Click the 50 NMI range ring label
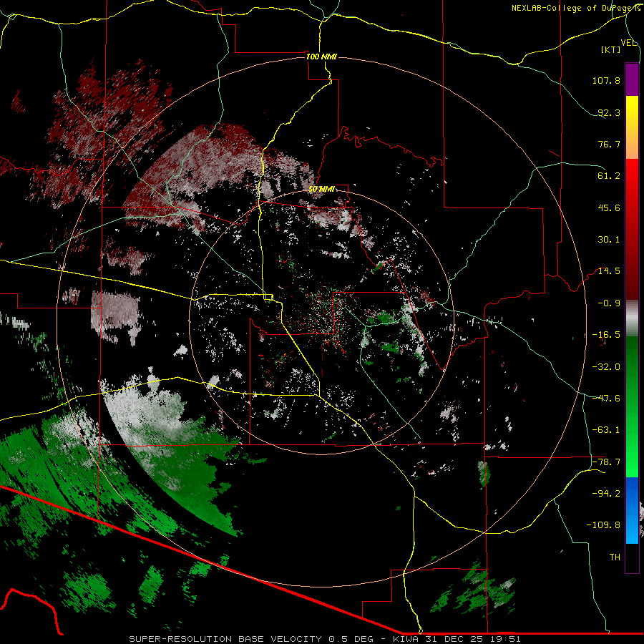Image resolution: width=644 pixels, height=644 pixels. (321, 189)
